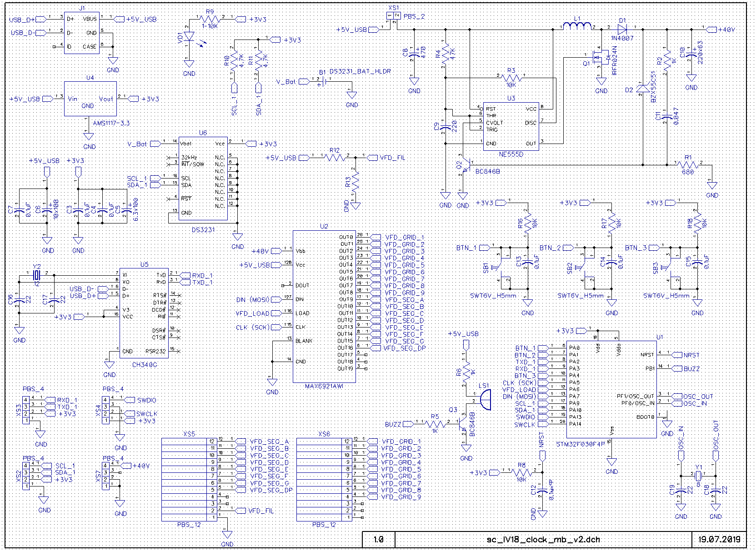Select crystal Y2 next to CH340G
This screenshot has width=756, height=551.
click(36, 275)
